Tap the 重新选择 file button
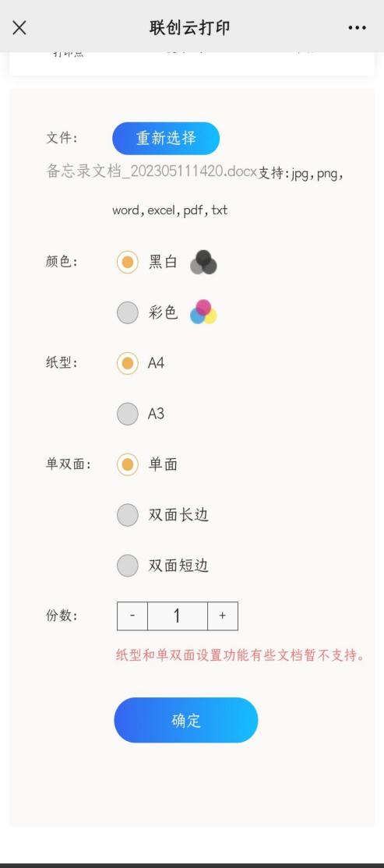The height and width of the screenshot is (868, 384). (x=166, y=139)
